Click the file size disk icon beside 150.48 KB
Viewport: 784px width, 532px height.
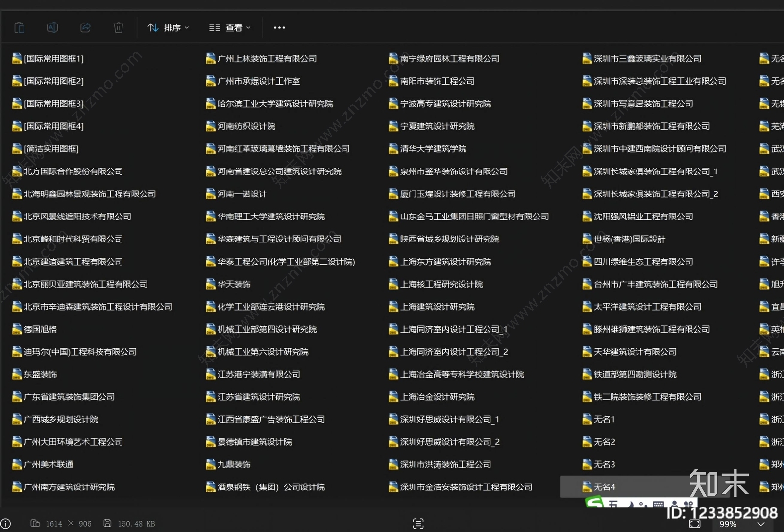[x=107, y=523]
